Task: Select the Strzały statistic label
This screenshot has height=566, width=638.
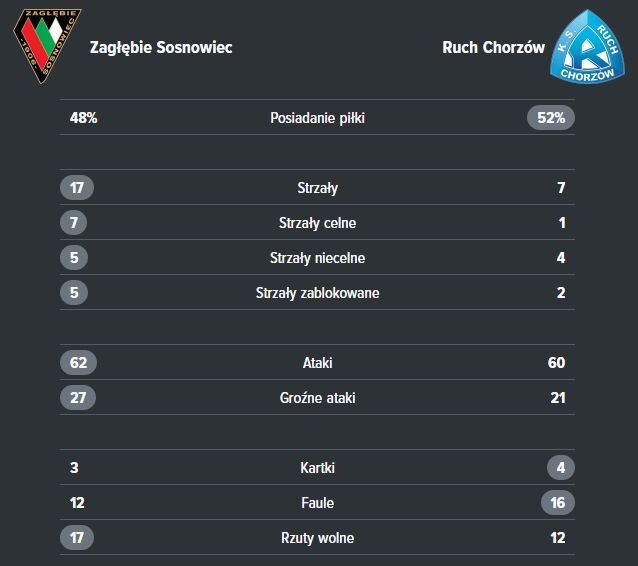Action: point(317,188)
